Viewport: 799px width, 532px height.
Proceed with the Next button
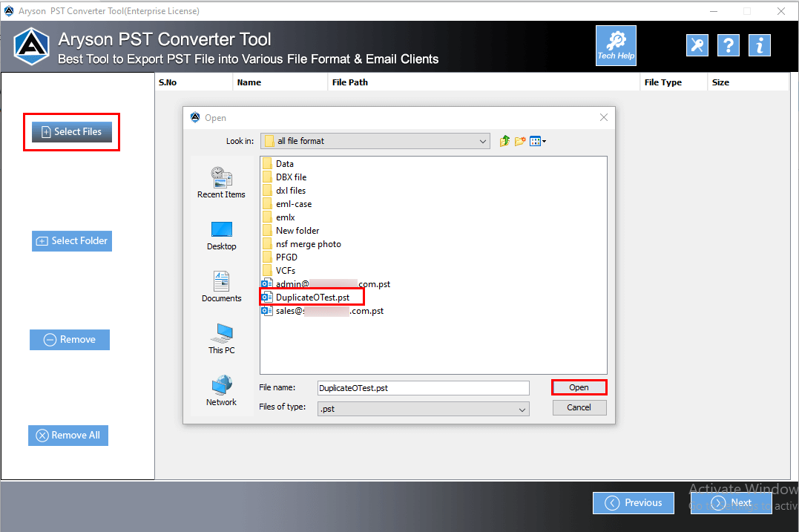pos(731,503)
